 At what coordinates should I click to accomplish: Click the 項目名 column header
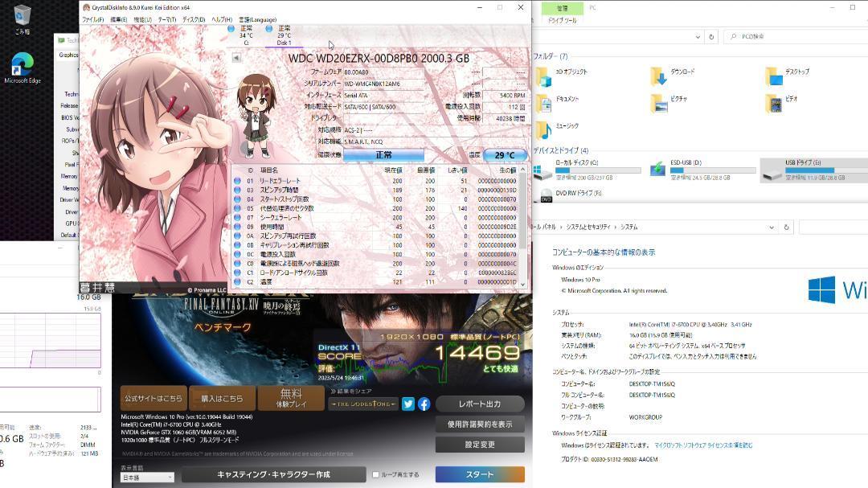pos(269,170)
